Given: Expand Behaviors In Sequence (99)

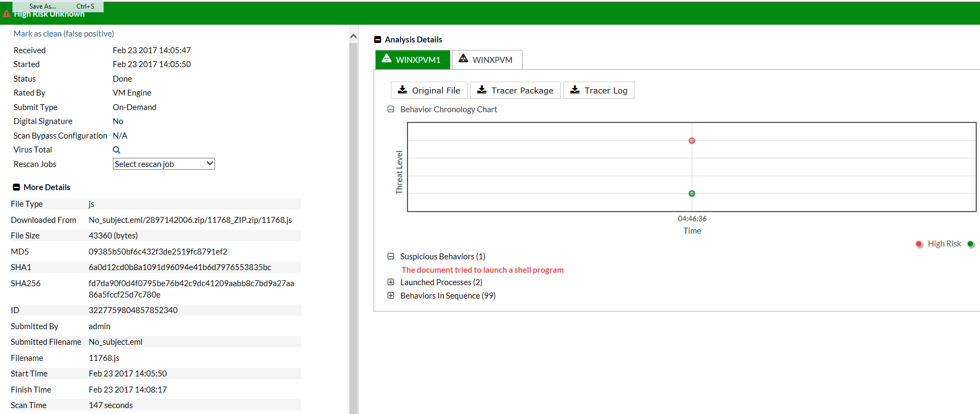Looking at the screenshot, I should (x=391, y=296).
